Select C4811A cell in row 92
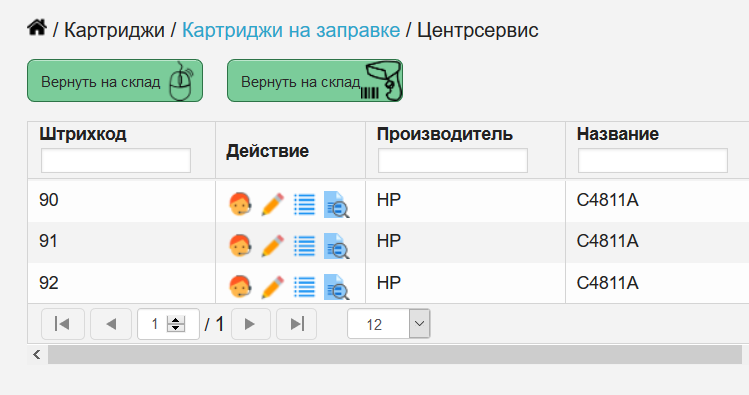 [657, 283]
